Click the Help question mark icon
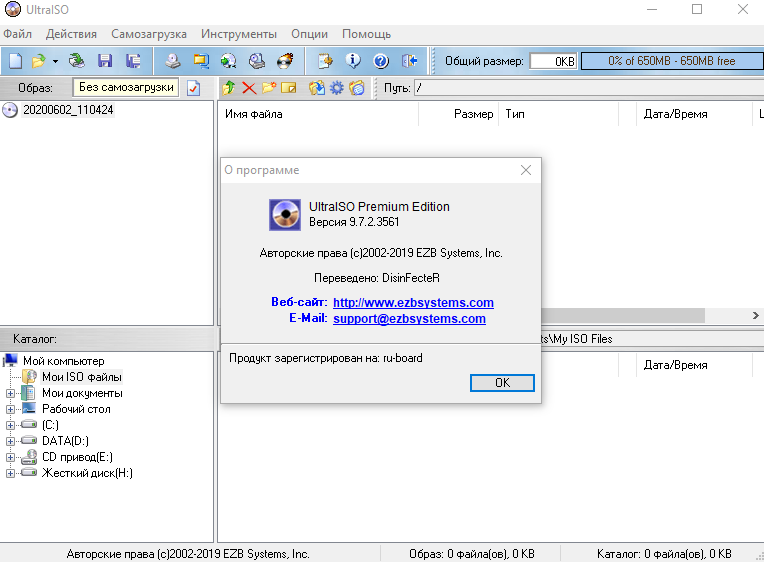The image size is (764, 562). pos(381,61)
